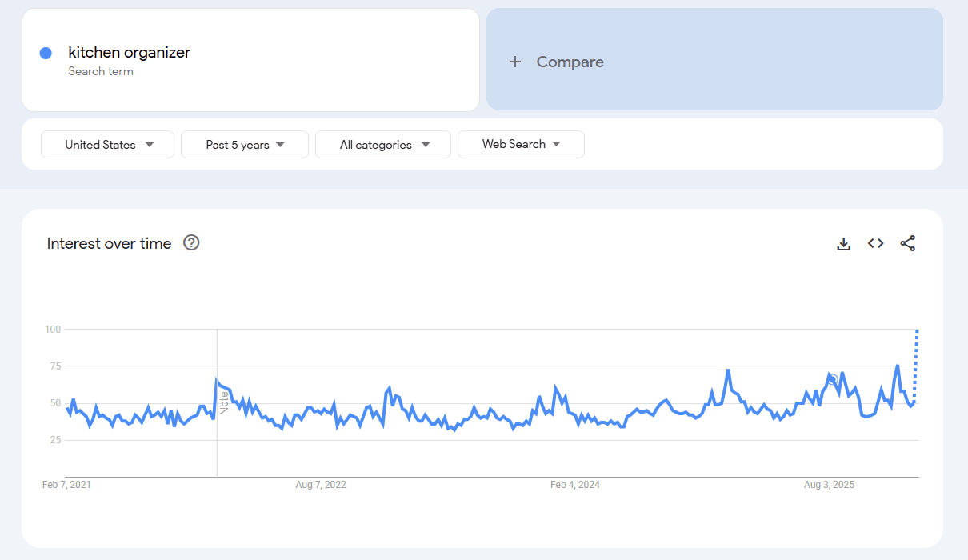Viewport: 968px width, 560px height.
Task: Open the Web Search type dropdown
Action: [x=521, y=144]
